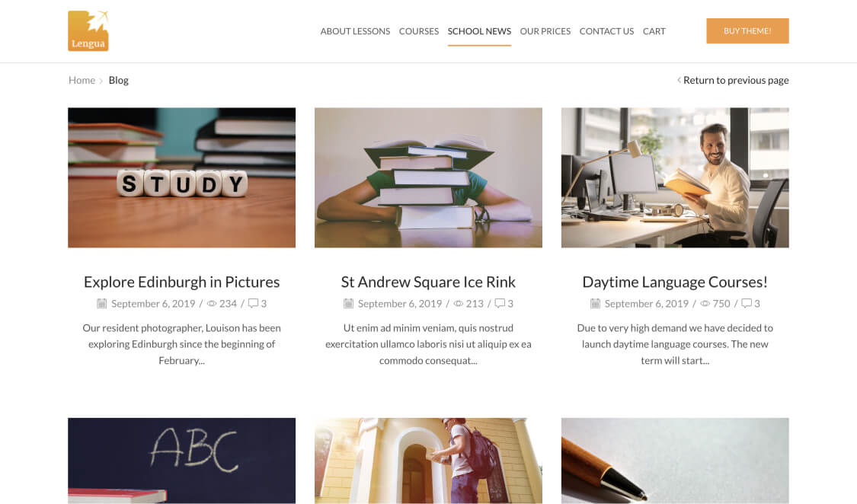Open the St Andrew Square Ice Rink title
857x504 pixels.
point(428,282)
